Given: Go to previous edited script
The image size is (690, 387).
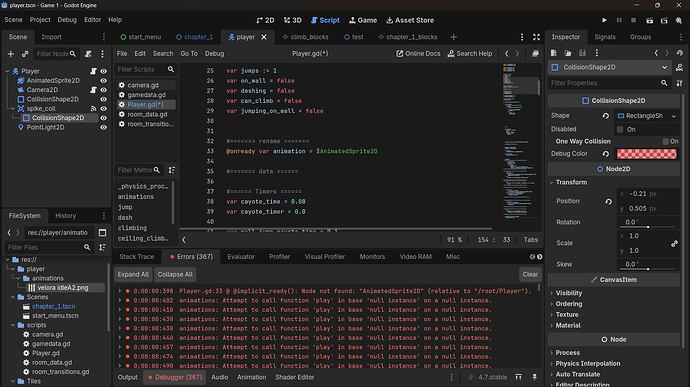Looking at the screenshot, I should [506, 54].
